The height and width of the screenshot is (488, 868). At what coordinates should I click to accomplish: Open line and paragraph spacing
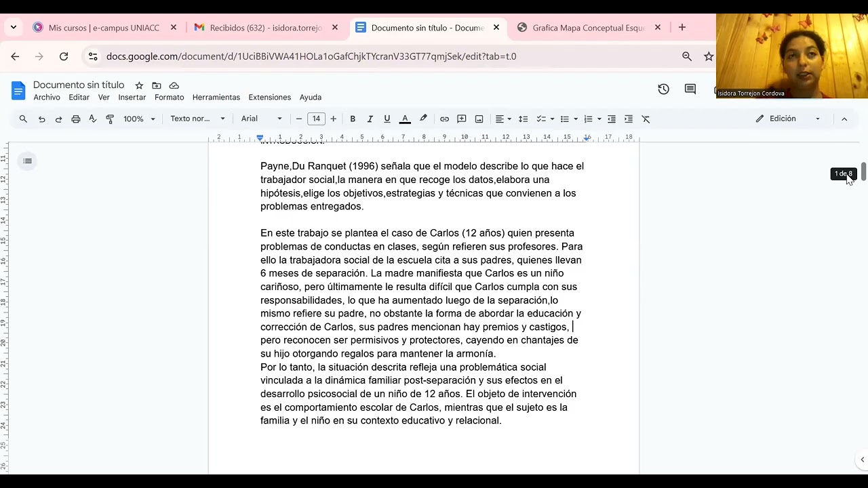523,119
